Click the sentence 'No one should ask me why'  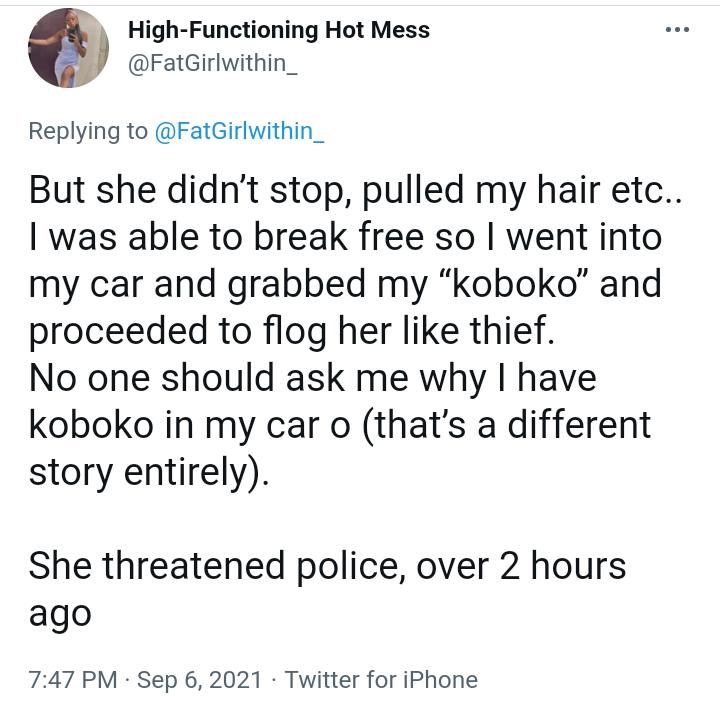pos(258,378)
